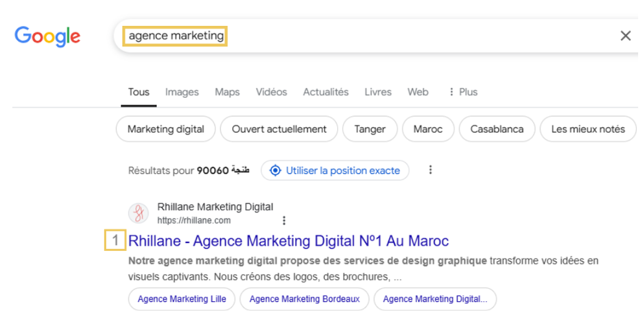Open three-dot menu beside Utiliser la position exacte
This screenshot has height=311, width=644.
pos(430,170)
